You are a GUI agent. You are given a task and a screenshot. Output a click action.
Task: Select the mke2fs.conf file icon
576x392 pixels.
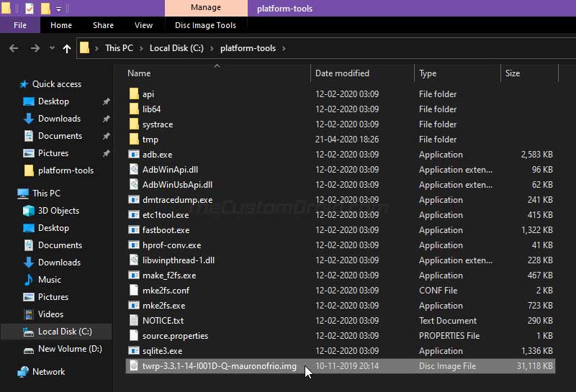(134, 291)
